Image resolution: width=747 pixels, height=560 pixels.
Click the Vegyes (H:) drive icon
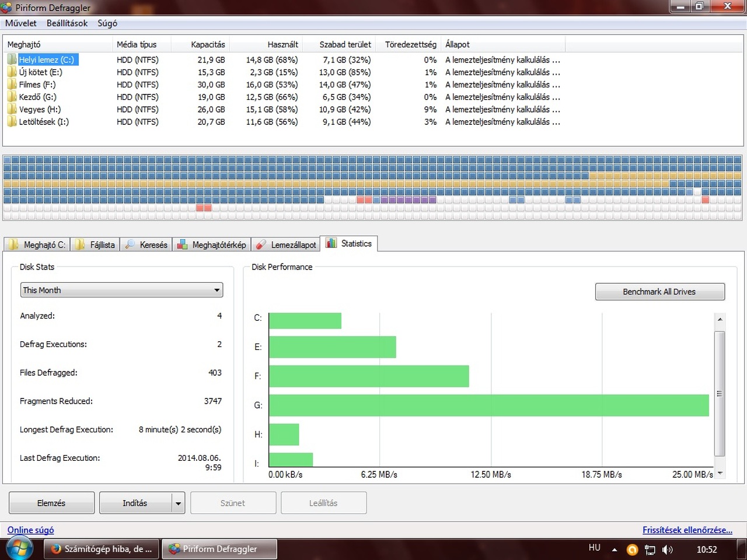[x=12, y=109]
